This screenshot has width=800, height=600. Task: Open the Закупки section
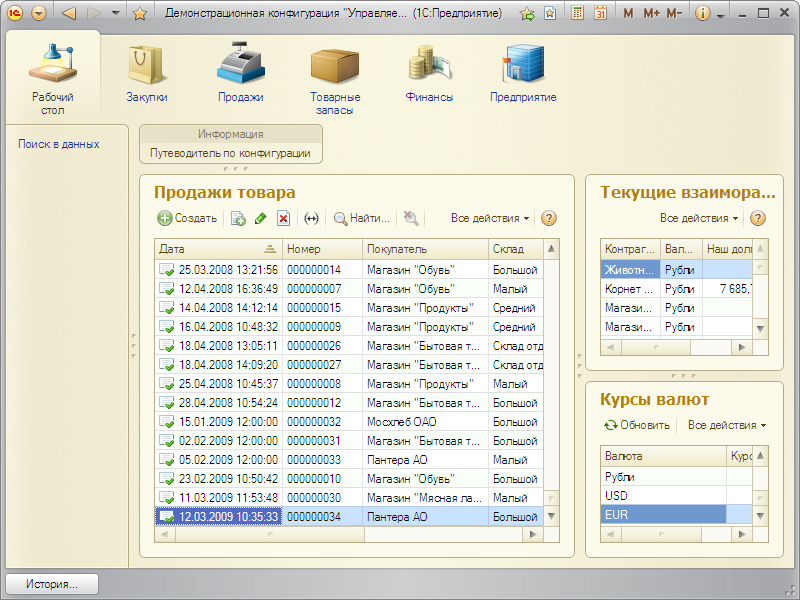(x=147, y=73)
